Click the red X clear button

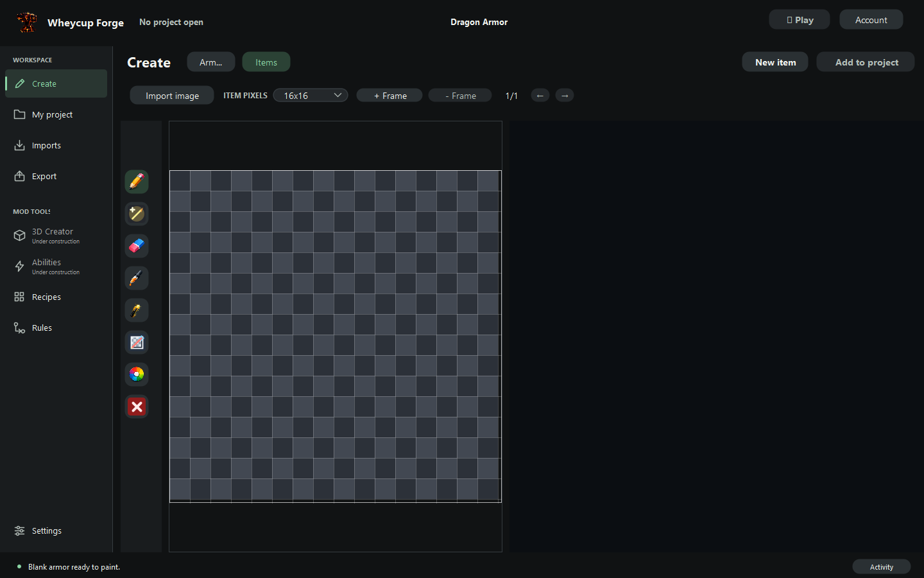click(137, 407)
